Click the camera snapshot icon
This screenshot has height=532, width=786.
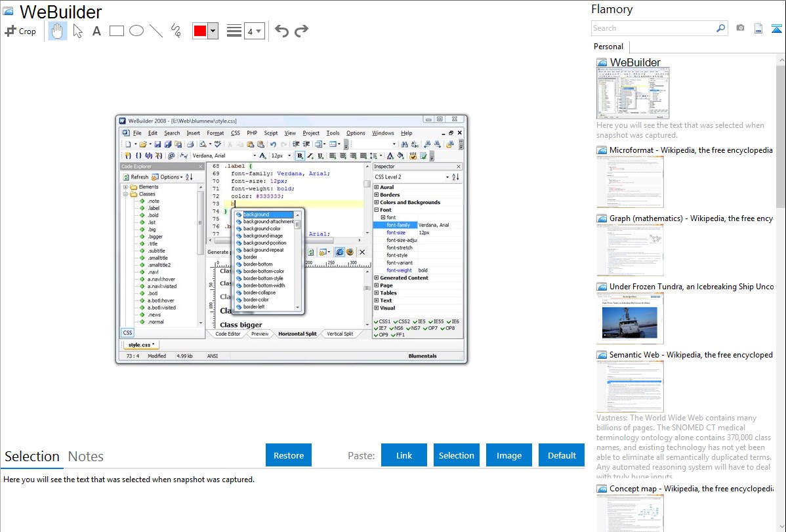pyautogui.click(x=740, y=28)
